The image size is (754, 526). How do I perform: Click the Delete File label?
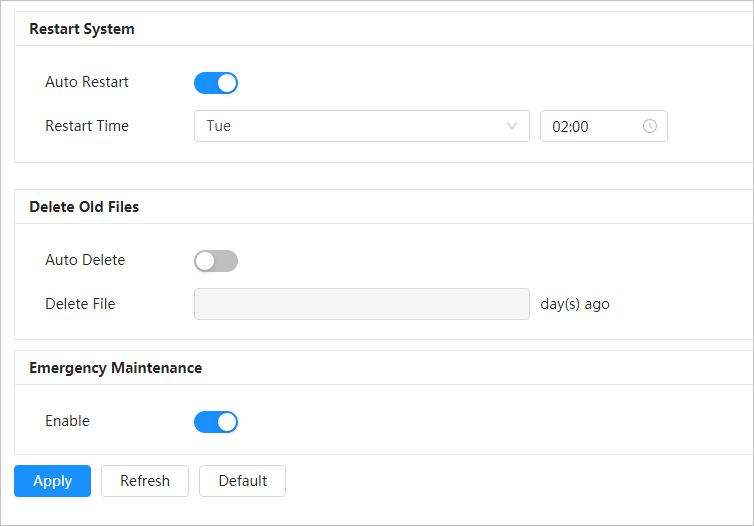pyautogui.click(x=80, y=304)
